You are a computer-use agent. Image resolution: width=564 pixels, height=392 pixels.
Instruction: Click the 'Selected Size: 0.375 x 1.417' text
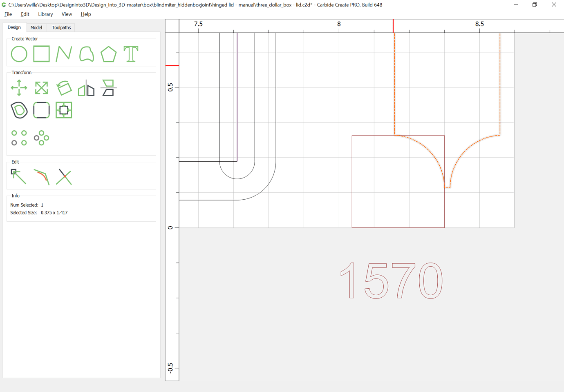(x=39, y=213)
